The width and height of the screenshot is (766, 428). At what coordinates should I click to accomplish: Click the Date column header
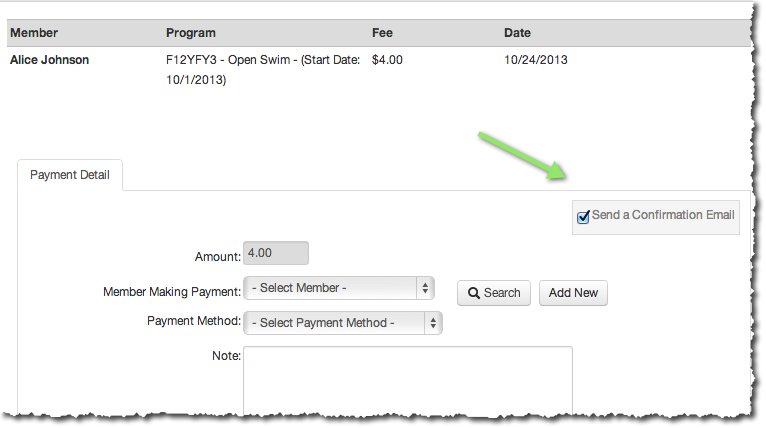point(517,33)
